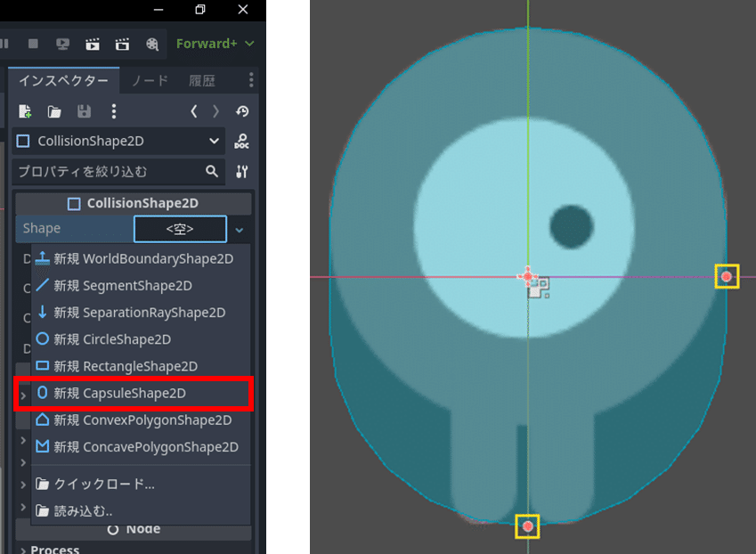Collapse the CollisionShape2D section header
This screenshot has width=756, height=554.
tap(134, 203)
